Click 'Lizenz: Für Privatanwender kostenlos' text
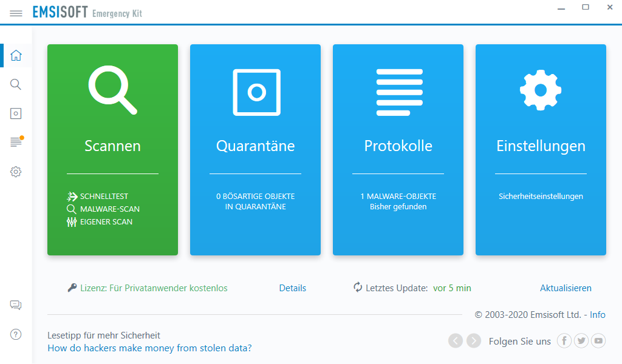 154,288
